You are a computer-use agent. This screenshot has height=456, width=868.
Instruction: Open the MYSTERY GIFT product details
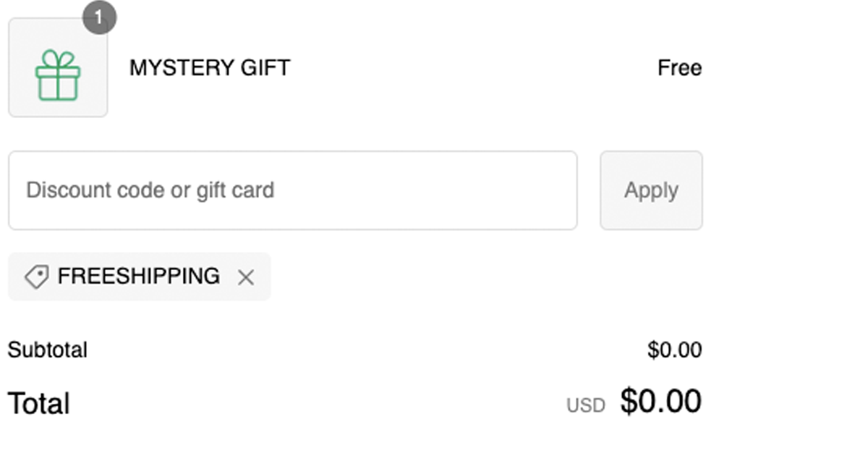point(210,67)
